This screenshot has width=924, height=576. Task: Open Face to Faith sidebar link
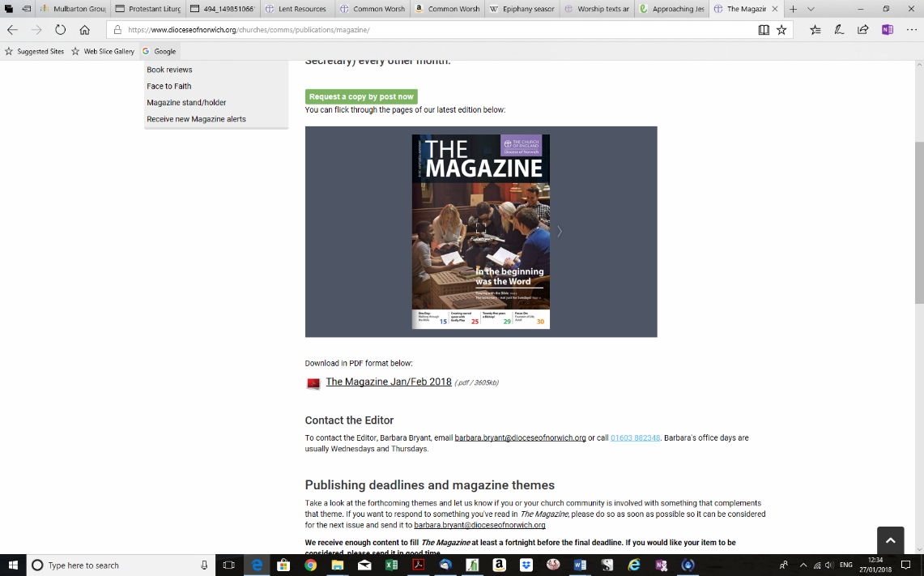(169, 86)
